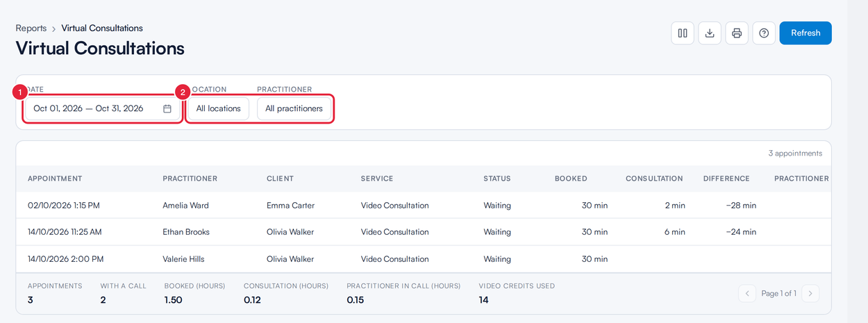Click the Booked column header
Image resolution: width=868 pixels, height=323 pixels.
(x=571, y=179)
